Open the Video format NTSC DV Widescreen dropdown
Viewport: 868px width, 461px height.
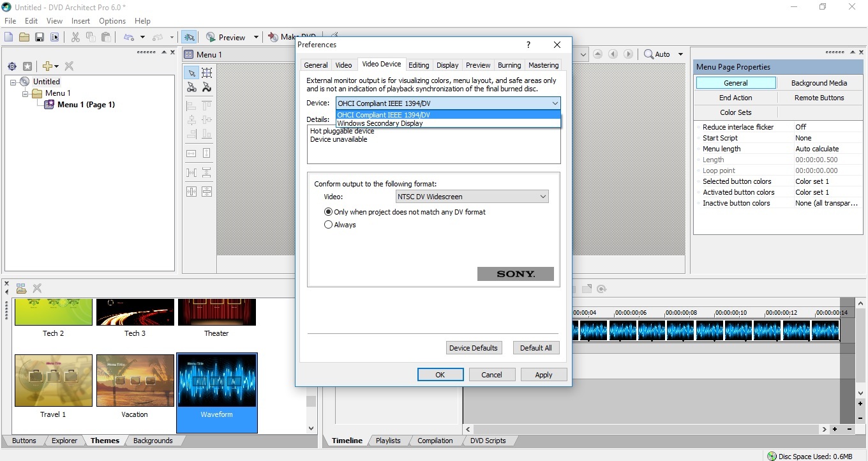pos(472,197)
